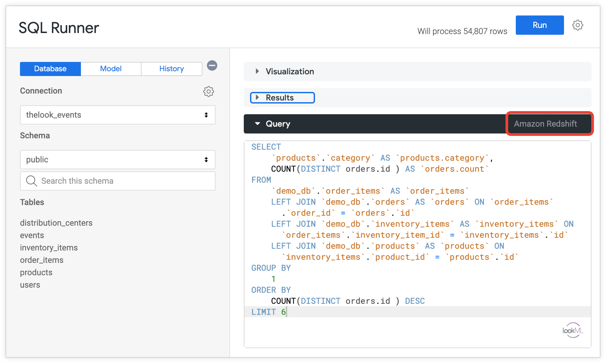Select the order_items table
The image size is (606, 364).
pyautogui.click(x=42, y=260)
